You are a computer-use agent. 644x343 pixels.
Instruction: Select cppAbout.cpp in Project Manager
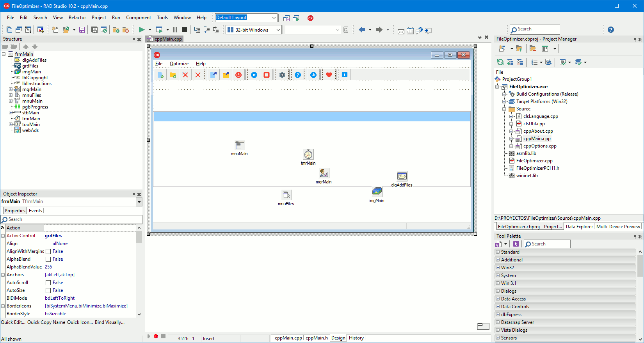[538, 131]
